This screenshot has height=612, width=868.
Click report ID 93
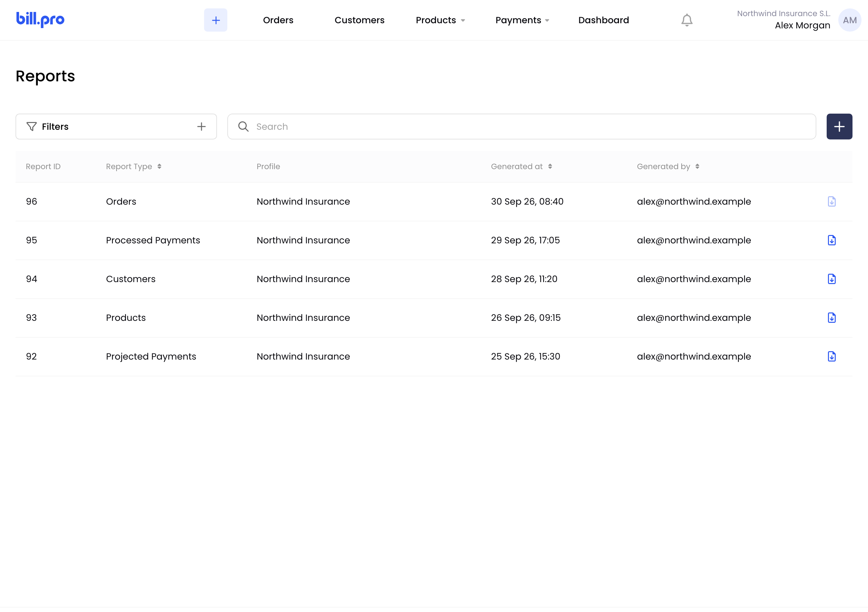[x=31, y=318]
